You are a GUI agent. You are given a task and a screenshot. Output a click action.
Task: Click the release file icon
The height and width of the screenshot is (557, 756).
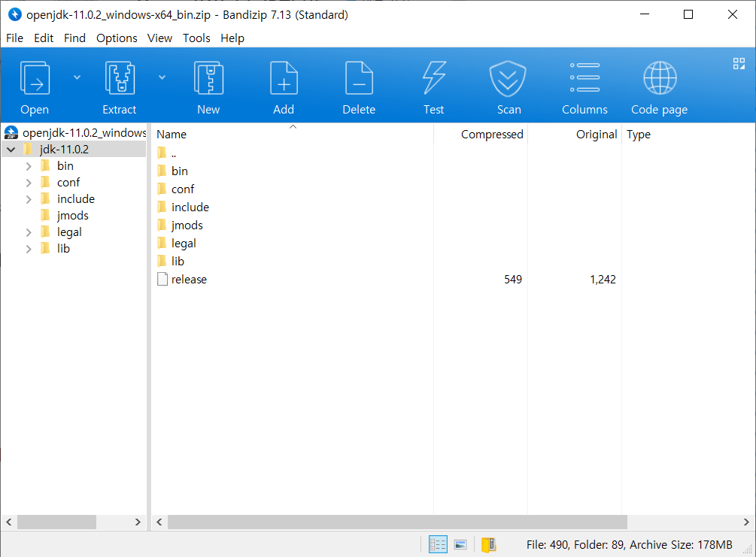[162, 279]
